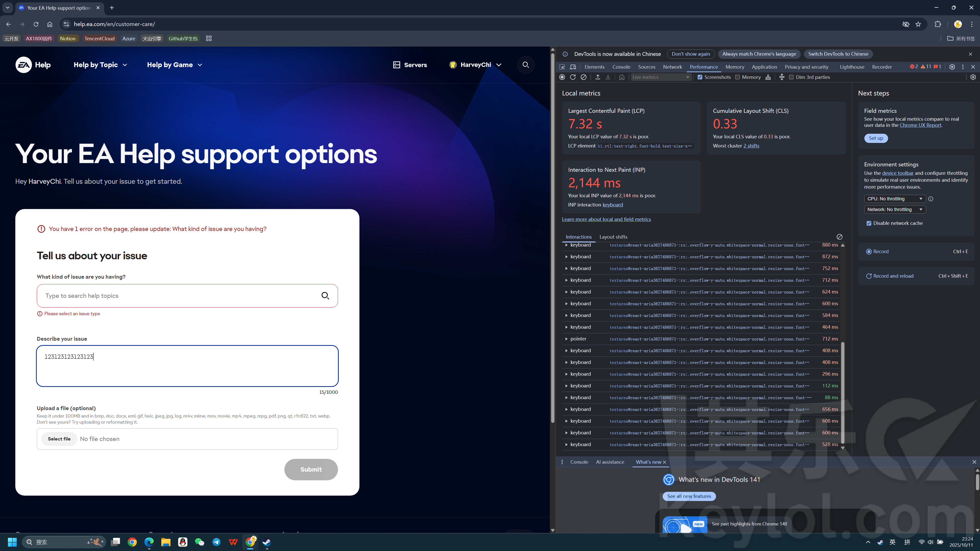Uncheck the Screenshots checkbox

700,77
